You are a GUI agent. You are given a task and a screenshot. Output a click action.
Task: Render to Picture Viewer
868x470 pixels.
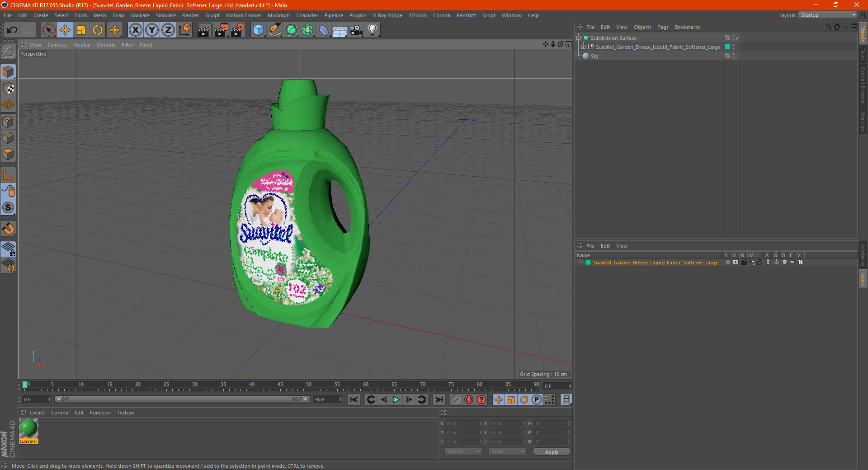coord(221,30)
